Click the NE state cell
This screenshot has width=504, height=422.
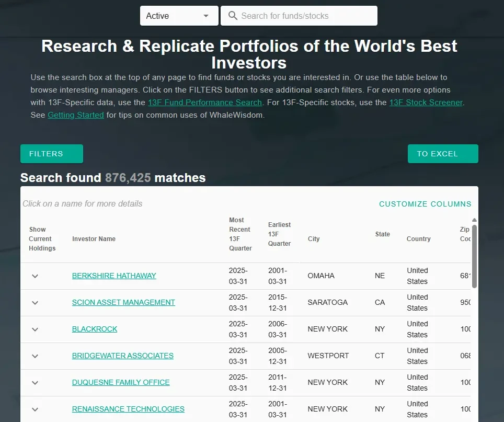point(380,276)
